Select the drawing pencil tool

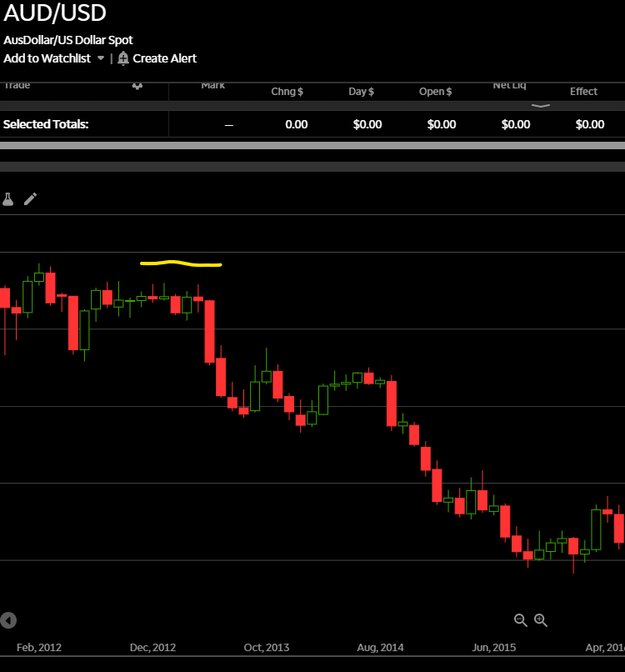coord(30,199)
